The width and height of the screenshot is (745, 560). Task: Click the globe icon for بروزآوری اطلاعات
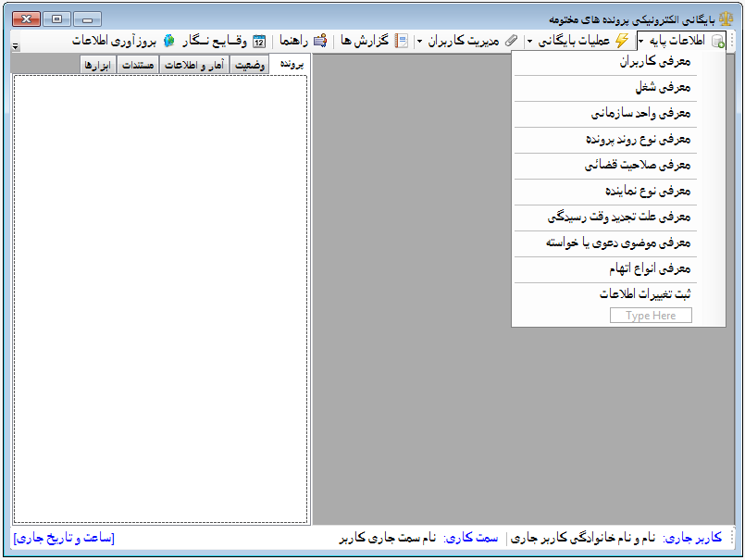pyautogui.click(x=168, y=41)
